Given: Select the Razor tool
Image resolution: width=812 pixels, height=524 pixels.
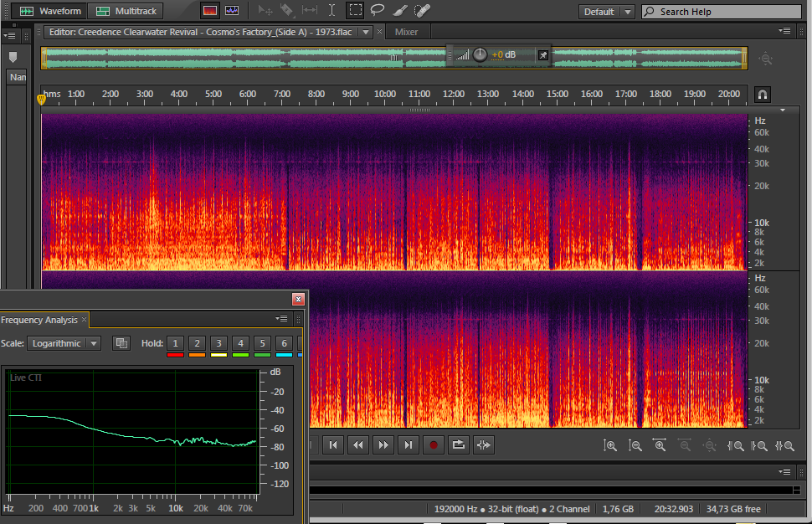Looking at the screenshot, I should click(286, 10).
